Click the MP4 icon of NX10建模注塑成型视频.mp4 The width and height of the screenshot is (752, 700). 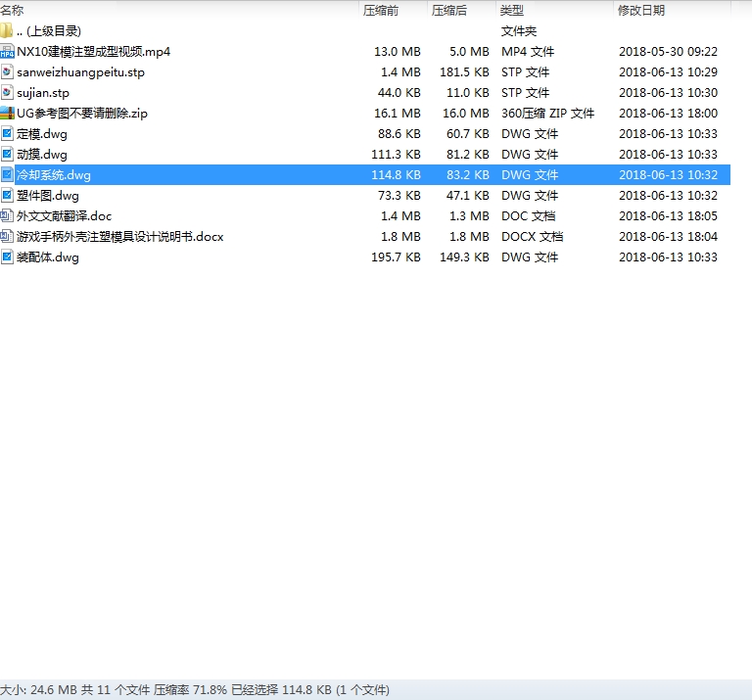pyautogui.click(x=7, y=51)
